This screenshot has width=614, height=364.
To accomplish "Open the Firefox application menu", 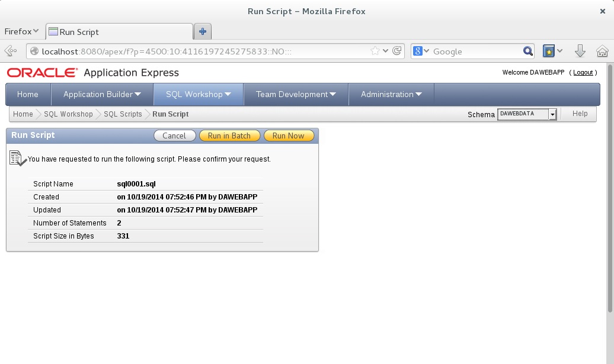I will tap(21, 31).
